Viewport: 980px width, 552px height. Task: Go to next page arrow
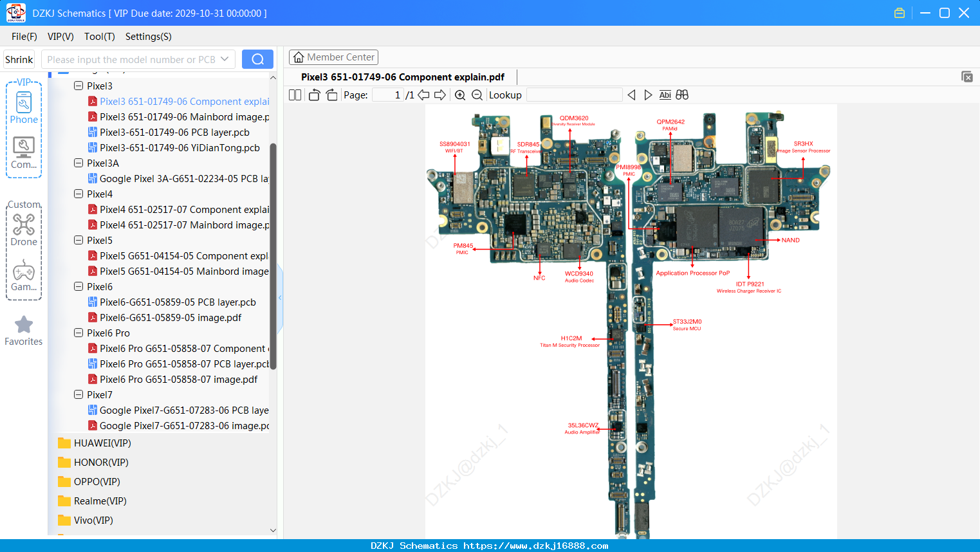440,95
